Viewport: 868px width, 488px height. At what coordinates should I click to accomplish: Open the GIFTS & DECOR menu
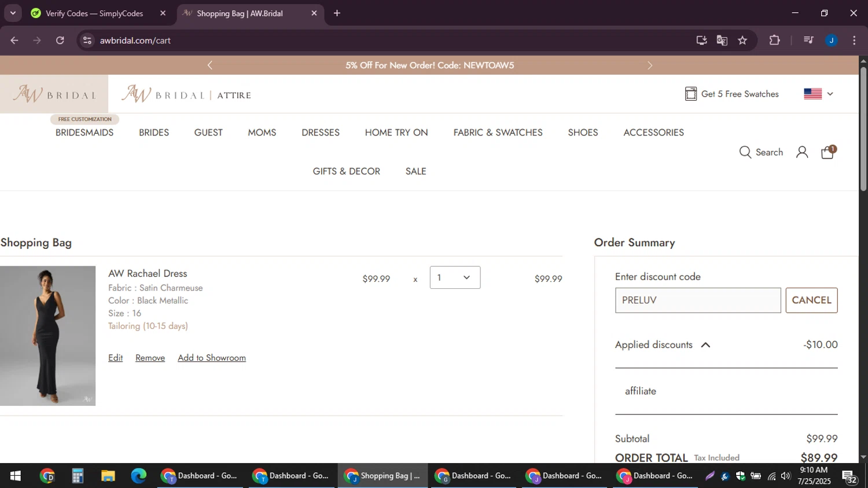347,171
